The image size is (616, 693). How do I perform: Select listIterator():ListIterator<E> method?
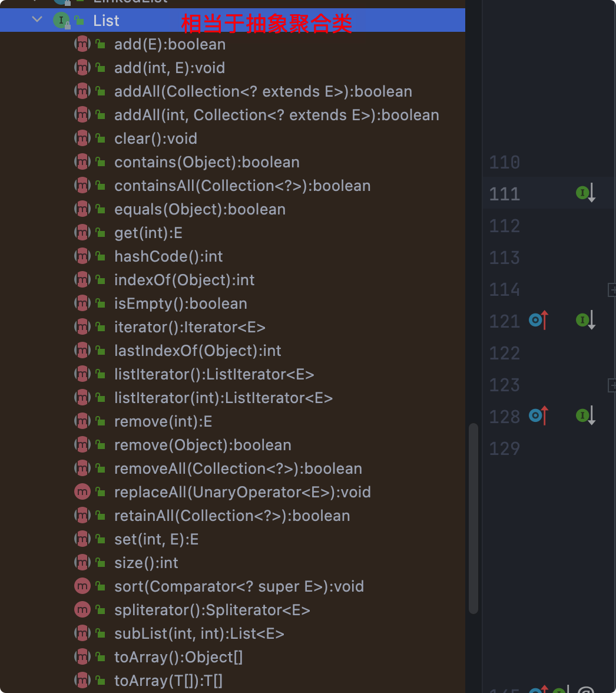tap(214, 374)
